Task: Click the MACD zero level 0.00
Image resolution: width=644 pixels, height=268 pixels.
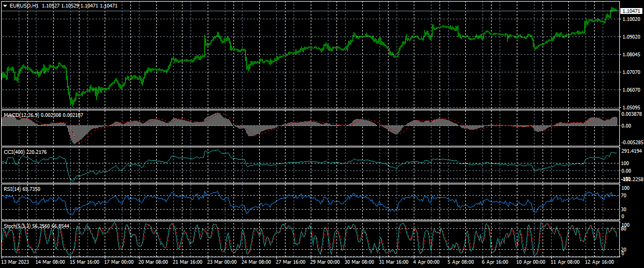Action: (x=626, y=126)
